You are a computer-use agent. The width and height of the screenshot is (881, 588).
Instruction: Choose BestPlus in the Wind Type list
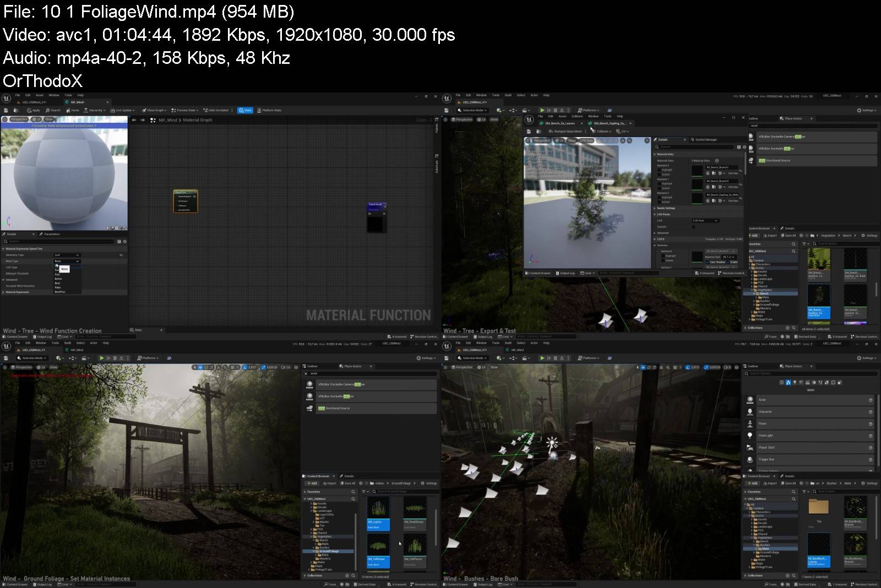point(60,292)
